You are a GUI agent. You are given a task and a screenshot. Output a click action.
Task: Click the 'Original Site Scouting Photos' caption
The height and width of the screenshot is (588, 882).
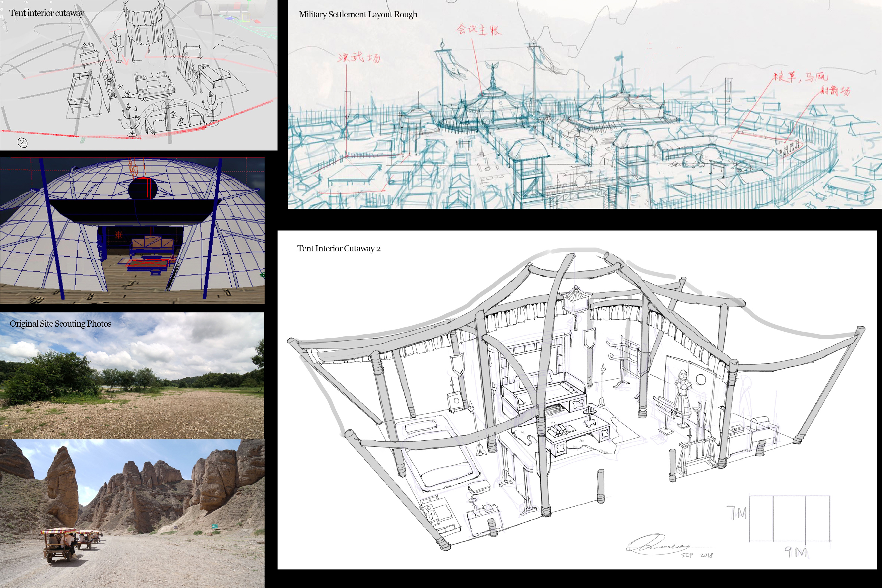(x=60, y=324)
